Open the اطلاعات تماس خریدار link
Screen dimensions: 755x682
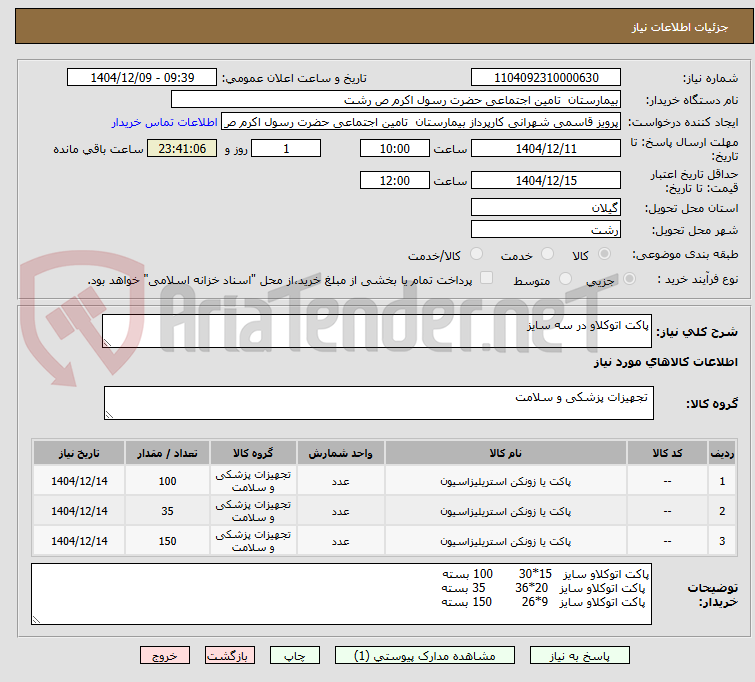pyautogui.click(x=165, y=122)
